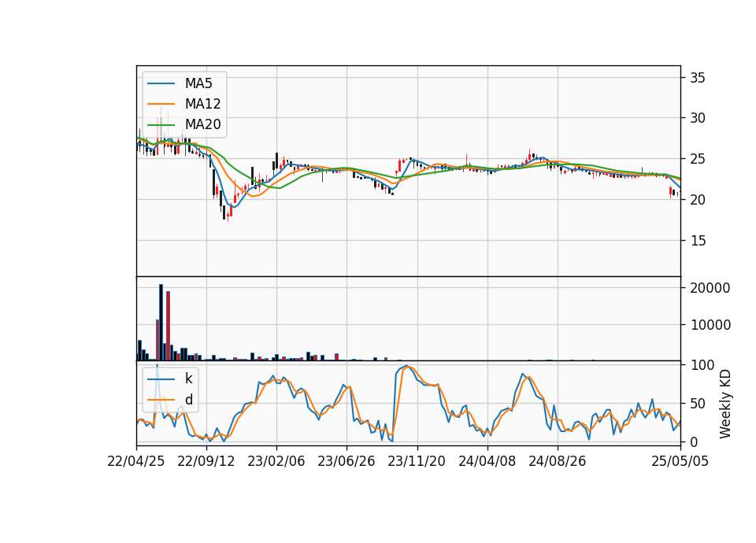Screen dimensions: 756x543
Task: Click the price axis value 30
Action: click(x=697, y=118)
